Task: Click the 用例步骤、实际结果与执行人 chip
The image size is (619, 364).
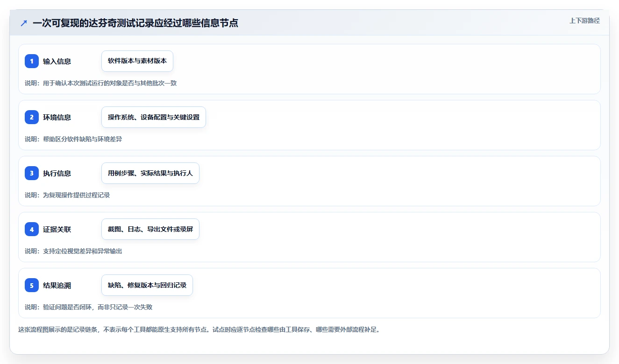Action: pyautogui.click(x=150, y=173)
